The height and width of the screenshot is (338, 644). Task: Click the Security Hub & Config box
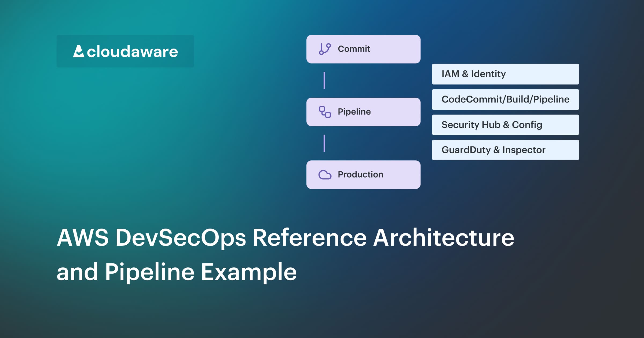[x=505, y=125]
